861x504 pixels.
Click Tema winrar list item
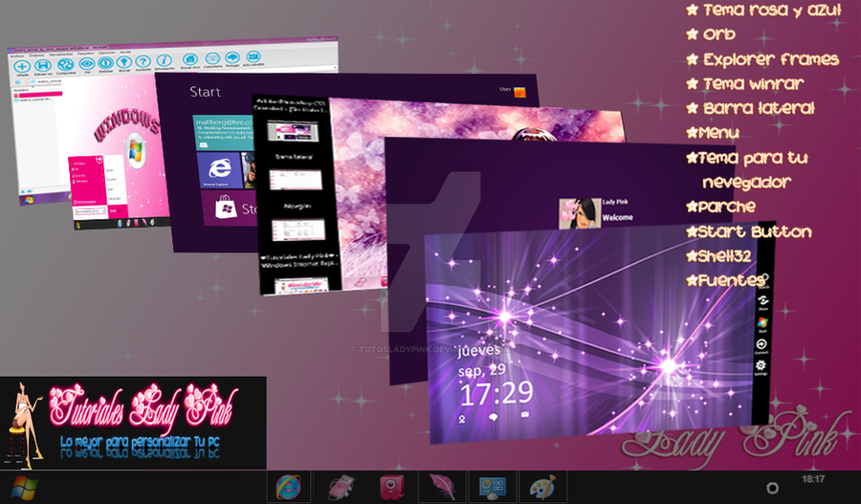point(745,84)
